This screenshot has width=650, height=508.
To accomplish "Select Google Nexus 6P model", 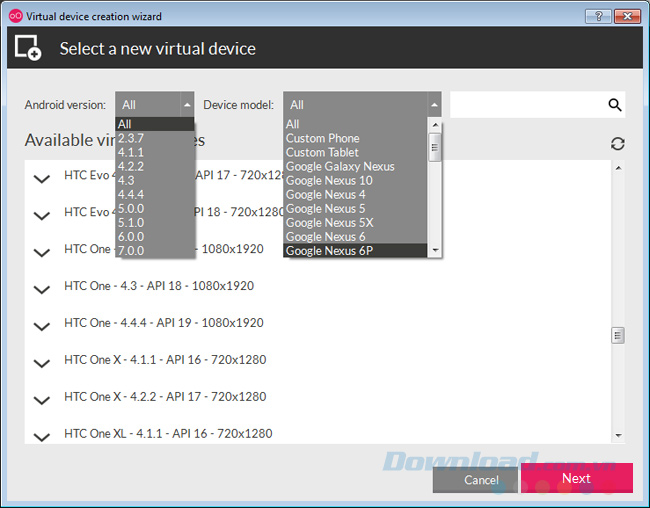I will (355, 251).
